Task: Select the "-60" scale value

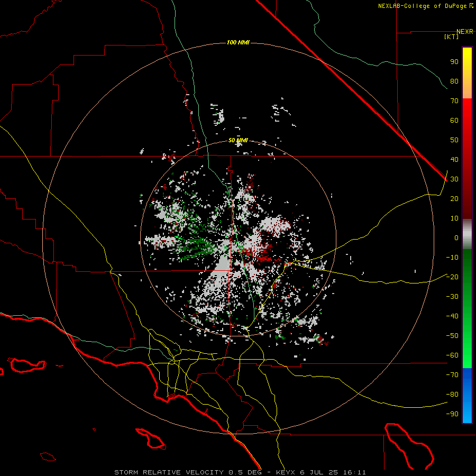Action: click(452, 355)
